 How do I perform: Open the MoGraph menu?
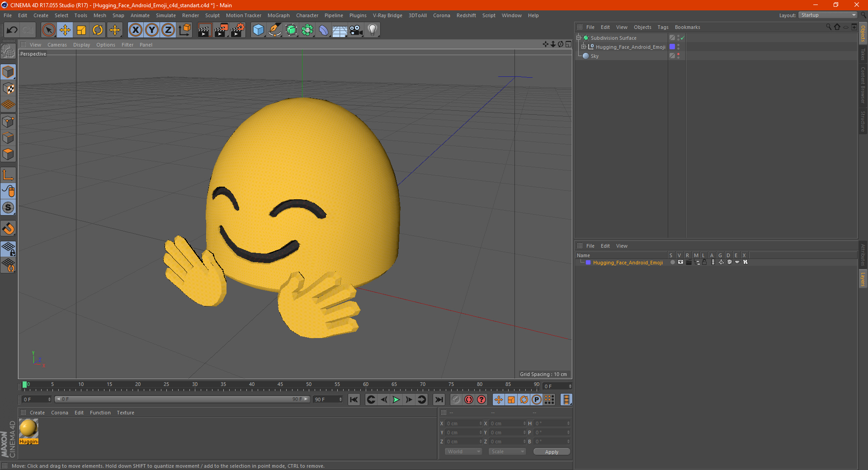pos(278,15)
